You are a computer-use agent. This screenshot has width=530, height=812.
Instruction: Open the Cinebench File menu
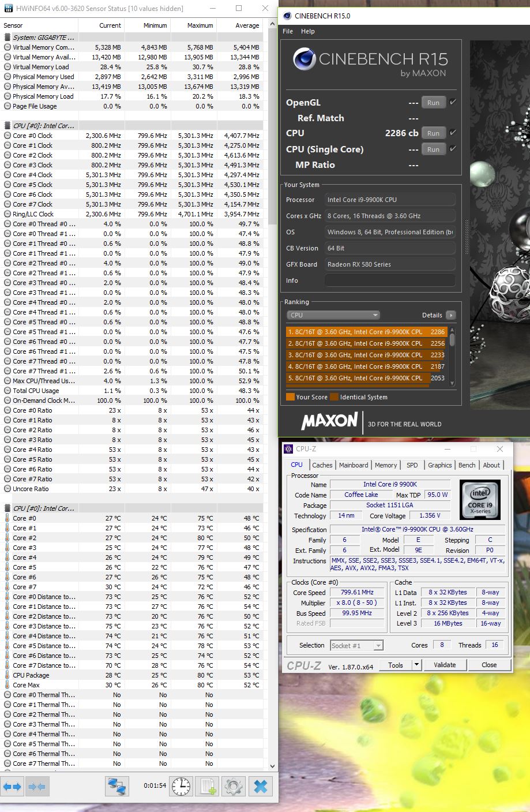click(288, 31)
